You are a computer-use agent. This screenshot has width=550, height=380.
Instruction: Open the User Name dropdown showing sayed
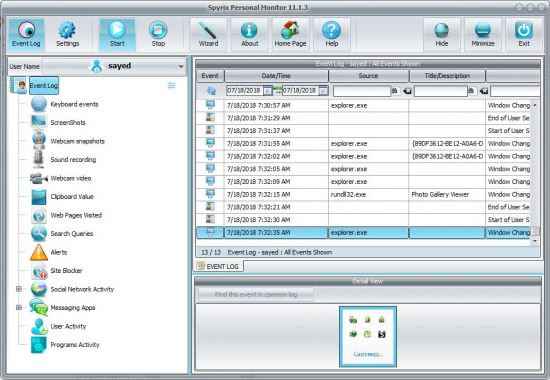coord(114,66)
